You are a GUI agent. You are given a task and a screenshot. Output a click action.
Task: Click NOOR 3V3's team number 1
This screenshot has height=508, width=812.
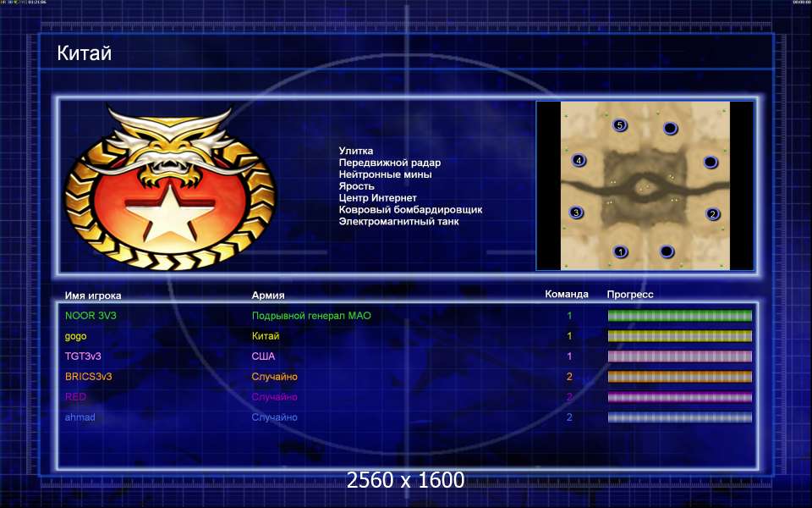tap(569, 316)
